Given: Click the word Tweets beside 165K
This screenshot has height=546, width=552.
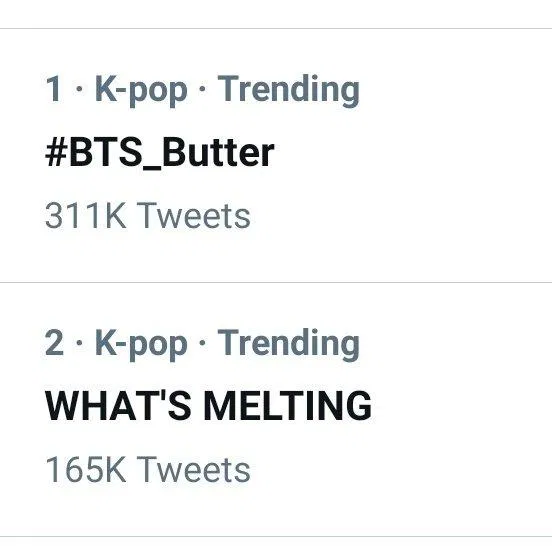Looking at the screenshot, I should [x=194, y=469].
